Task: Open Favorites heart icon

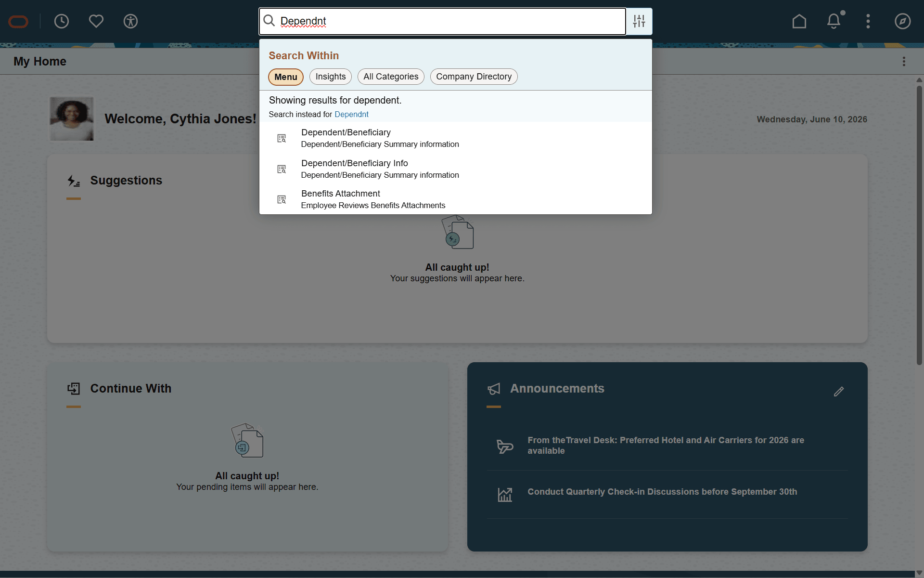Action: pos(96,21)
